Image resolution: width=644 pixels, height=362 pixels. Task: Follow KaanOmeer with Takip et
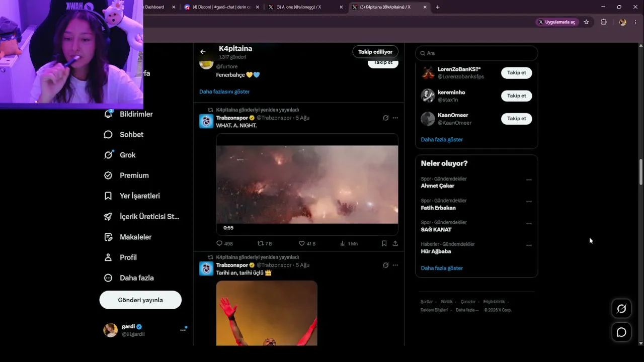coord(516,119)
